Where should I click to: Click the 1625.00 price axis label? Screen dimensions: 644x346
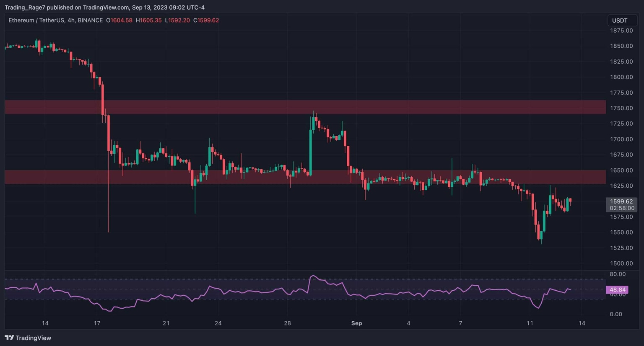(x=621, y=186)
